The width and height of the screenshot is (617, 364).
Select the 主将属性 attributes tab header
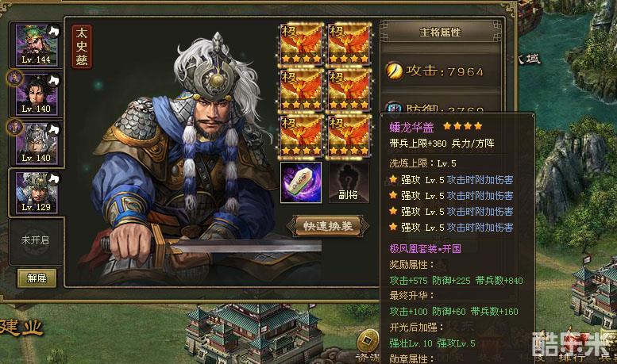(440, 33)
